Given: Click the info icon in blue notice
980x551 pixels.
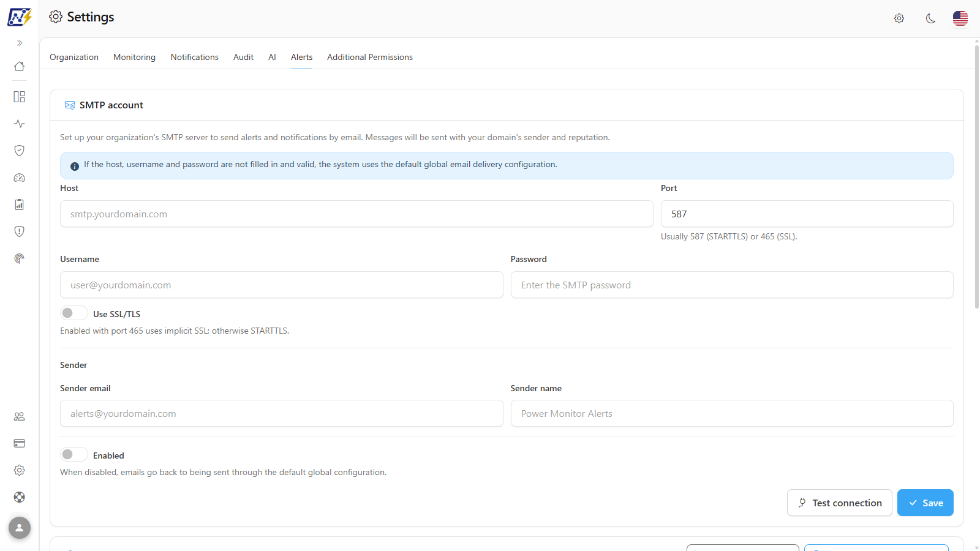Looking at the screenshot, I should 75,167.
